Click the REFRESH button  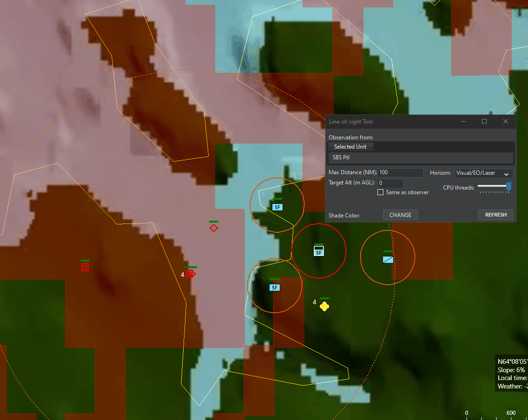coord(495,215)
